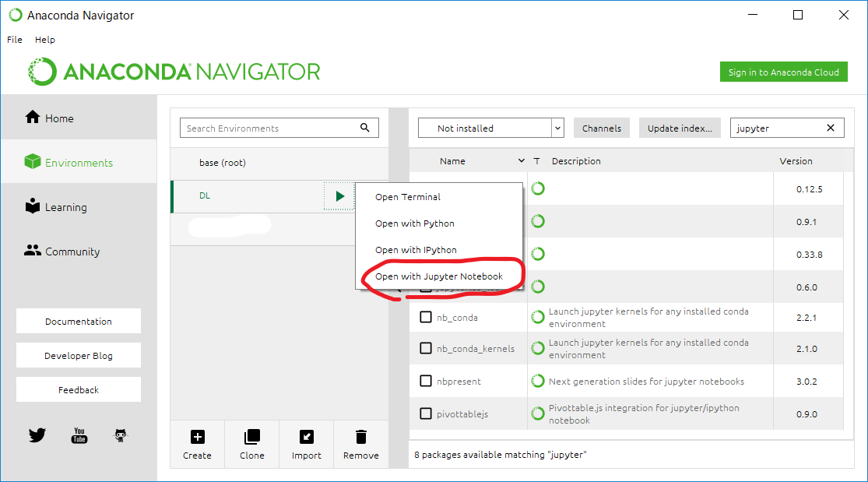Choose Open with Jupyter Notebook
This screenshot has width=868, height=482.
[x=440, y=276]
